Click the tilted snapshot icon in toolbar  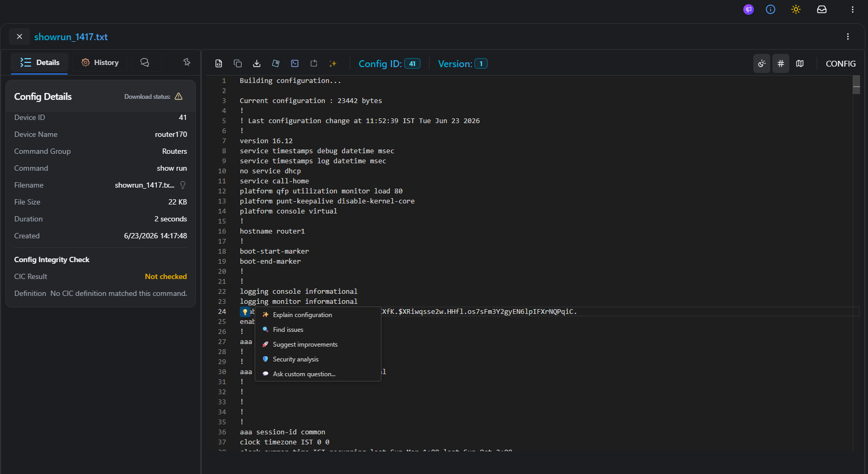click(x=276, y=63)
